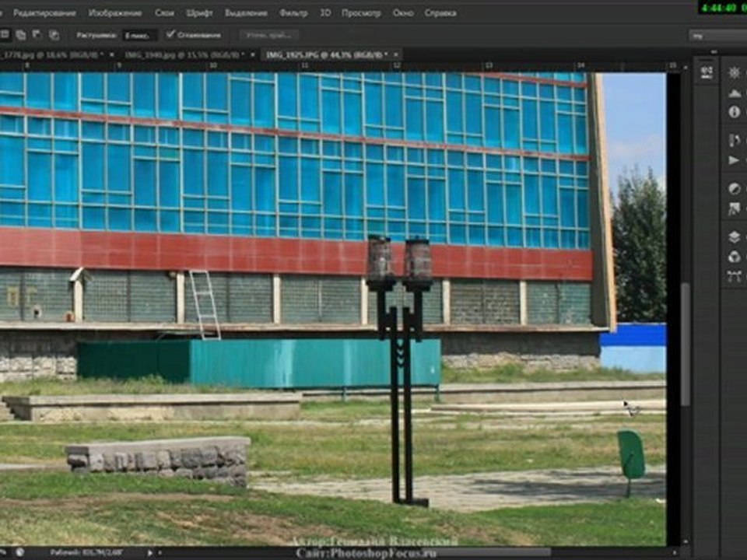The image size is (747, 560).
Task: Open the Actions panel play icon
Action: [734, 160]
